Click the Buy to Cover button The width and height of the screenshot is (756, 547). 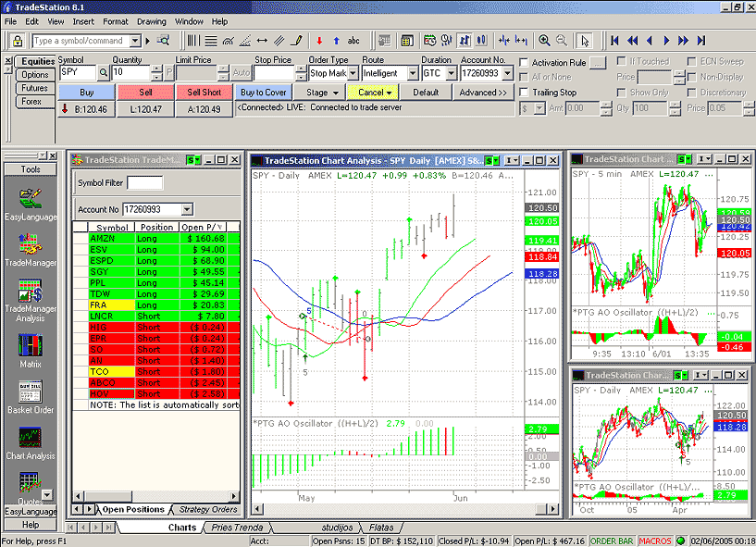pos(263,93)
